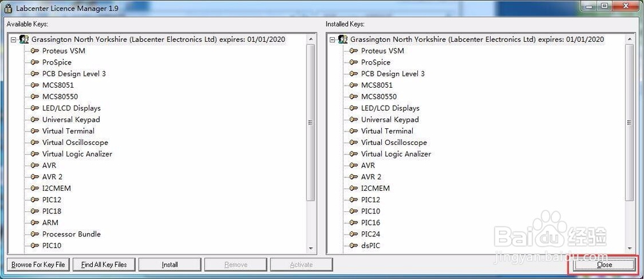Click Find All Key Files button

coord(104,265)
